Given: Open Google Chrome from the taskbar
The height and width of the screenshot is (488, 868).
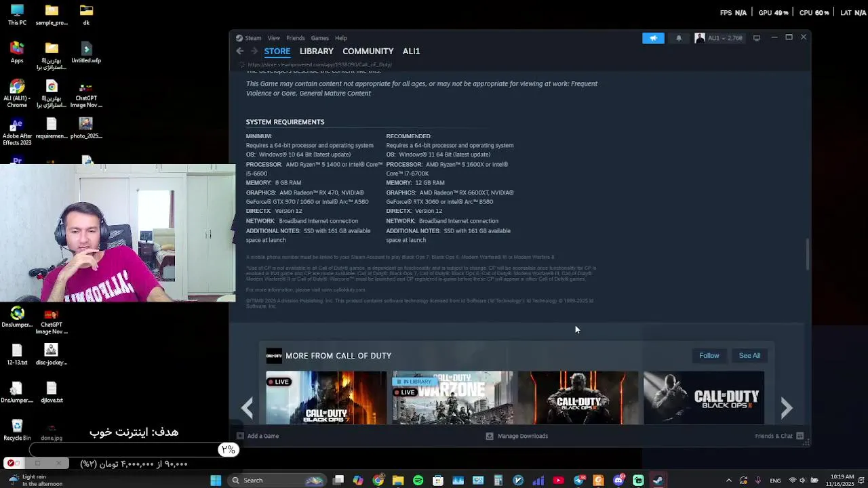Looking at the screenshot, I should 378,481.
